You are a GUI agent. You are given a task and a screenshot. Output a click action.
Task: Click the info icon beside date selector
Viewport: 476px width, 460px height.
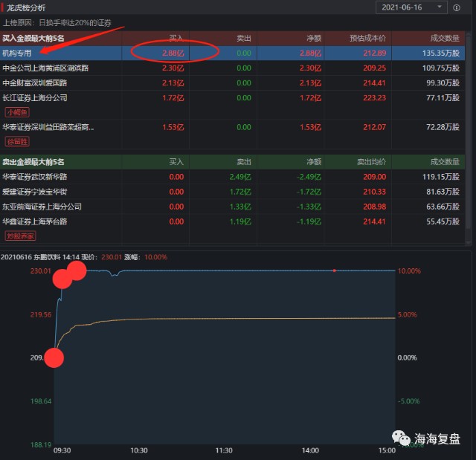pos(456,8)
